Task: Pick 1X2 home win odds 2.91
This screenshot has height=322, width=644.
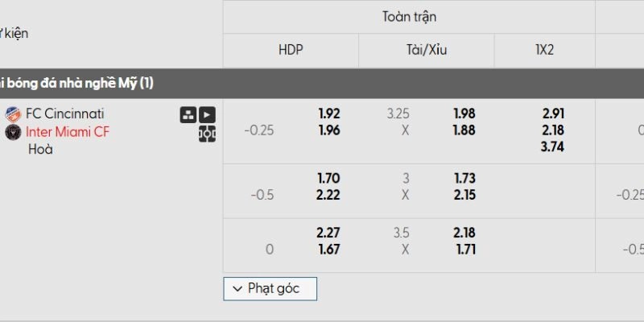Action: pos(553,114)
